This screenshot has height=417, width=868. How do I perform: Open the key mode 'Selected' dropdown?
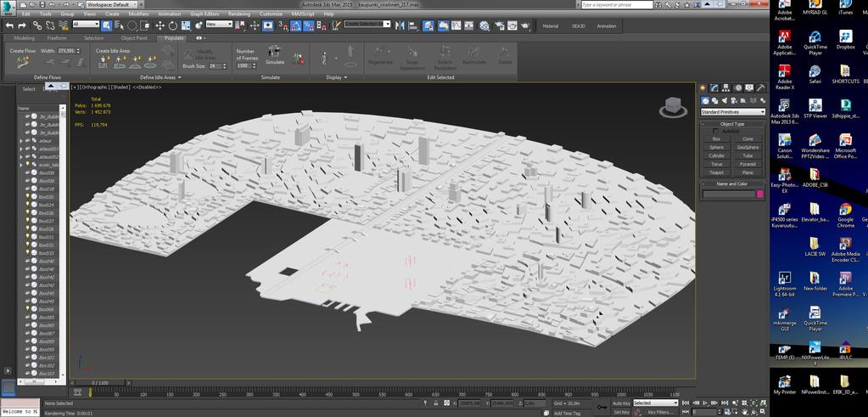[x=655, y=403]
